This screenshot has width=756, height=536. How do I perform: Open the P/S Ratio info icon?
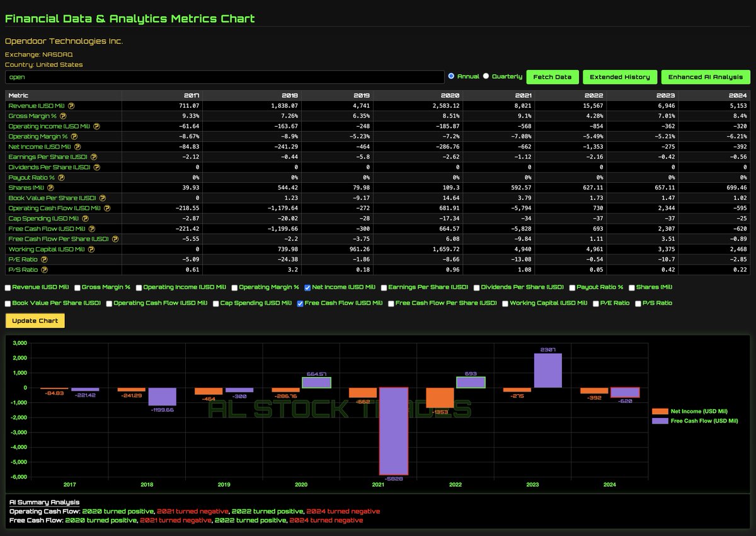click(44, 270)
